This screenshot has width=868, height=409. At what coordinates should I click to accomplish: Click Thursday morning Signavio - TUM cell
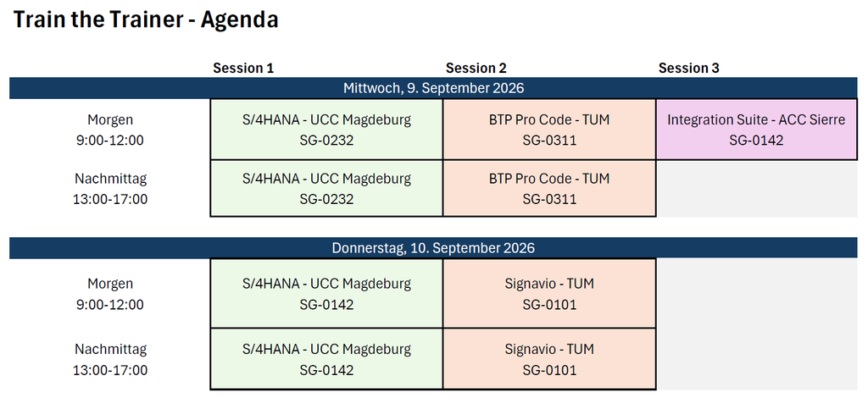[549, 294]
